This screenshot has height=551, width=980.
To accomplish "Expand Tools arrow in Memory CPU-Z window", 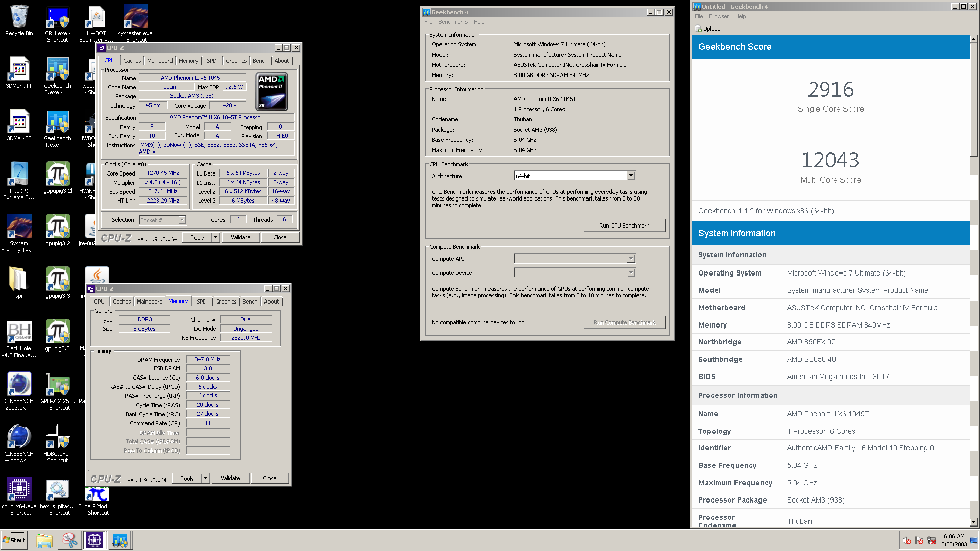I will tap(205, 478).
